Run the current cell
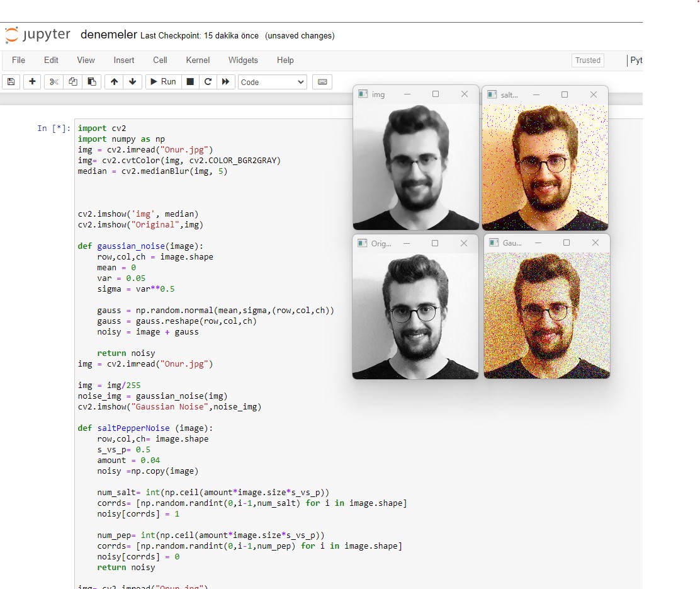This screenshot has height=589, width=700. [x=164, y=82]
